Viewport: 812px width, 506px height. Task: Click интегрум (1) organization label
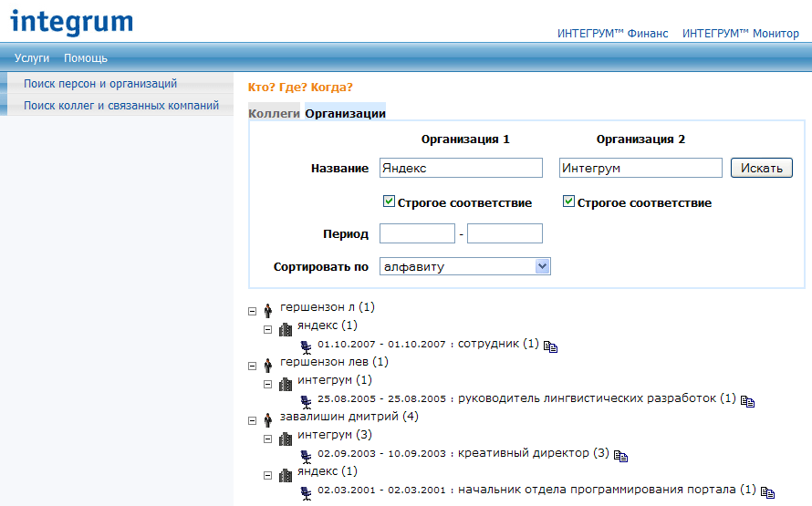[x=335, y=380]
